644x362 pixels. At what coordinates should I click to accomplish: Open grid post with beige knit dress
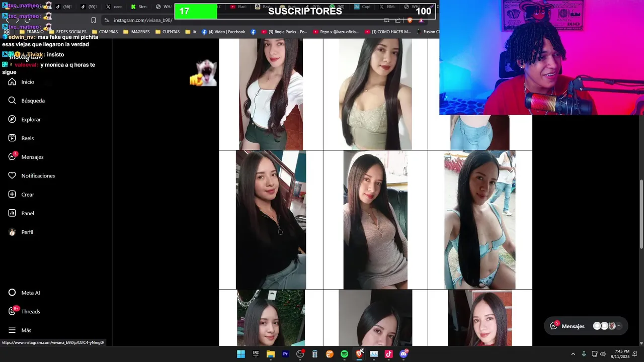click(375, 220)
